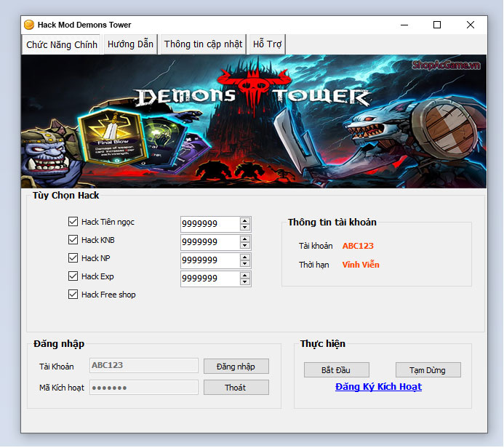This screenshot has width=504, height=448.
Task: Click the Tài Khoản input field
Action: (x=144, y=365)
